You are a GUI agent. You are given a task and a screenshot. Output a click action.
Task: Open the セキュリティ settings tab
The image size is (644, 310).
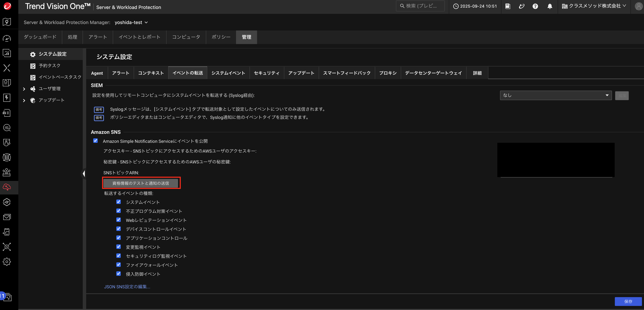click(x=267, y=73)
